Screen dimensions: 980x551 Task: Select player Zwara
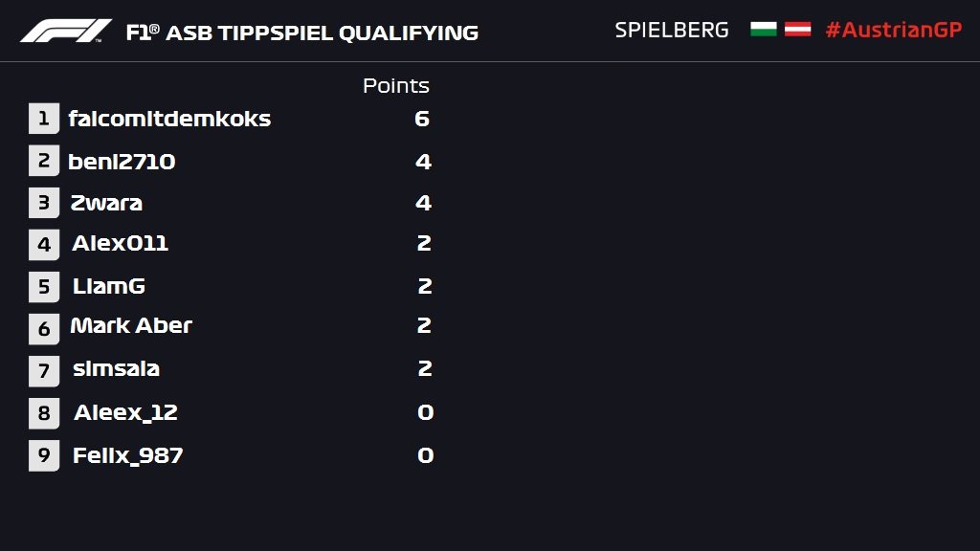[106, 203]
